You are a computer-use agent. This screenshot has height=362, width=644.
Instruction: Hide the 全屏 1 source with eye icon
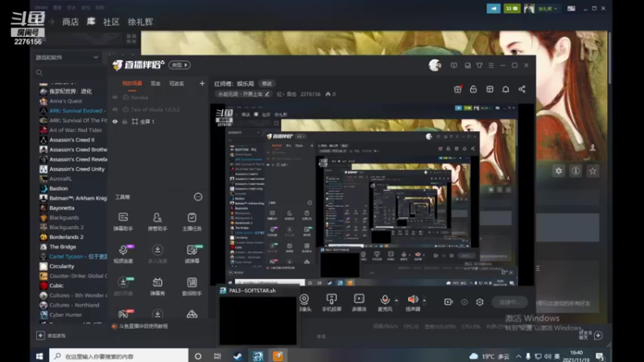click(115, 121)
